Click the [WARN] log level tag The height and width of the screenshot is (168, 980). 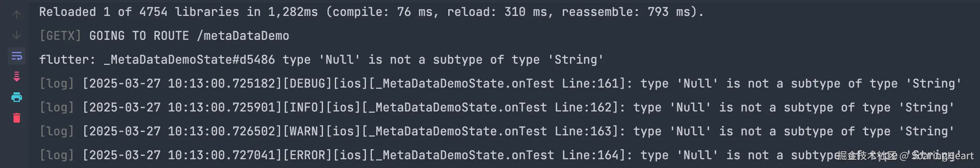303,131
